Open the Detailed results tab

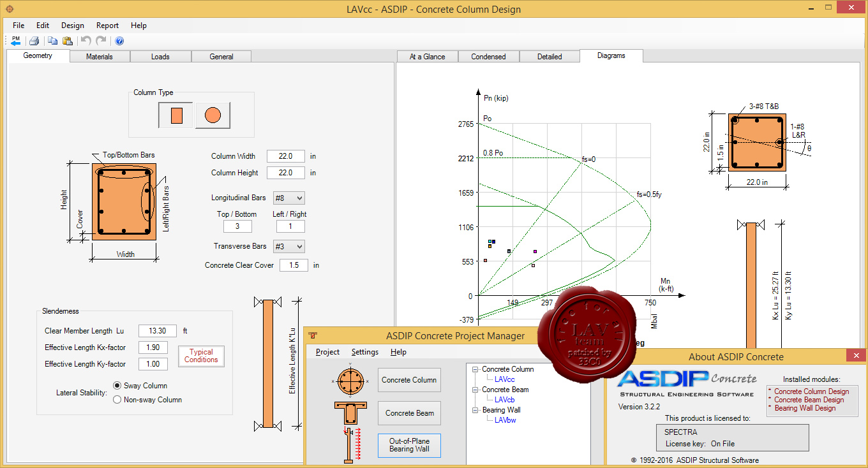[x=550, y=57]
